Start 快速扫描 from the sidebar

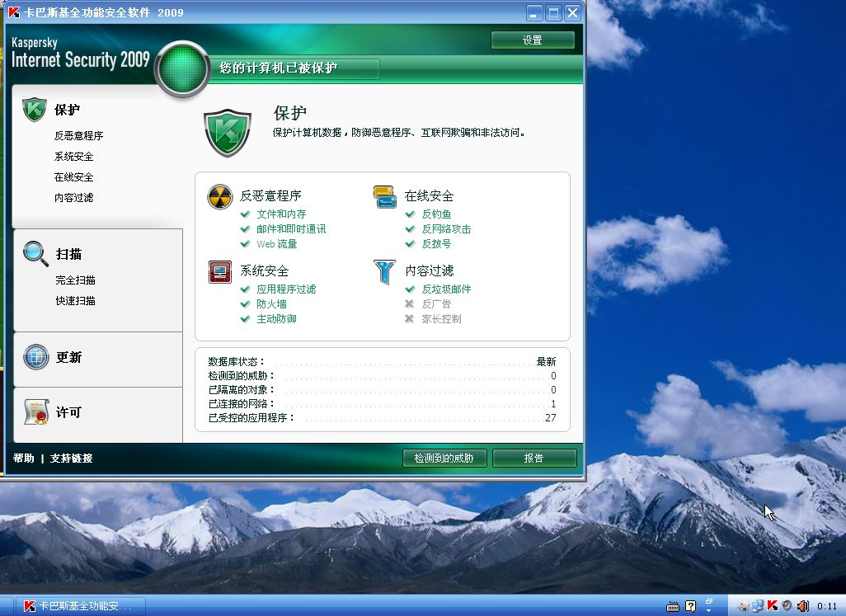point(76,300)
